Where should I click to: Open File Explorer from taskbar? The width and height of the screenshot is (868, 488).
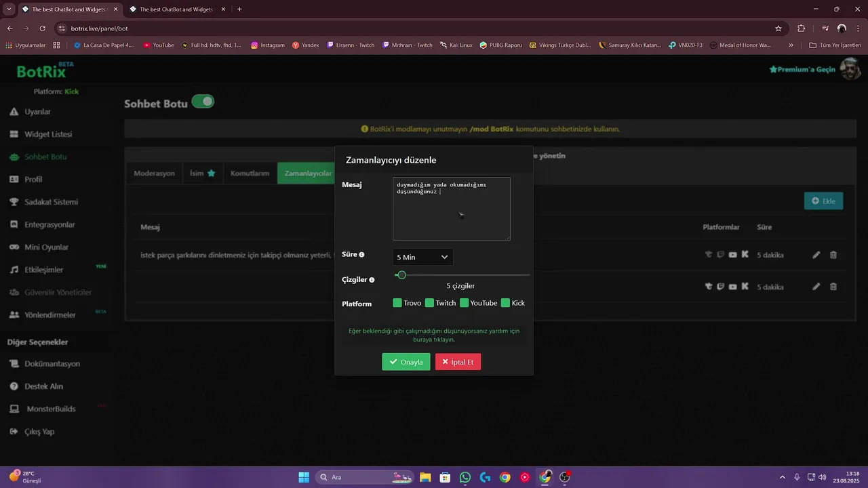425,477
